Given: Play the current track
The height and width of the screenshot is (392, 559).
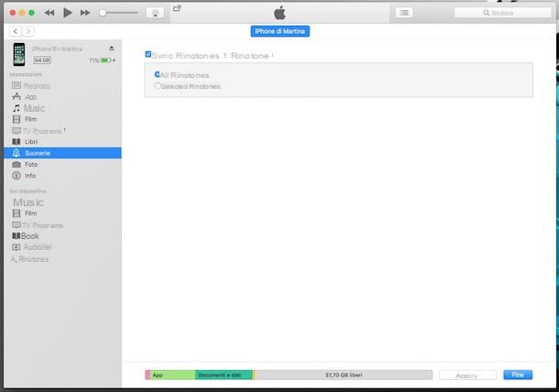Looking at the screenshot, I should (68, 13).
